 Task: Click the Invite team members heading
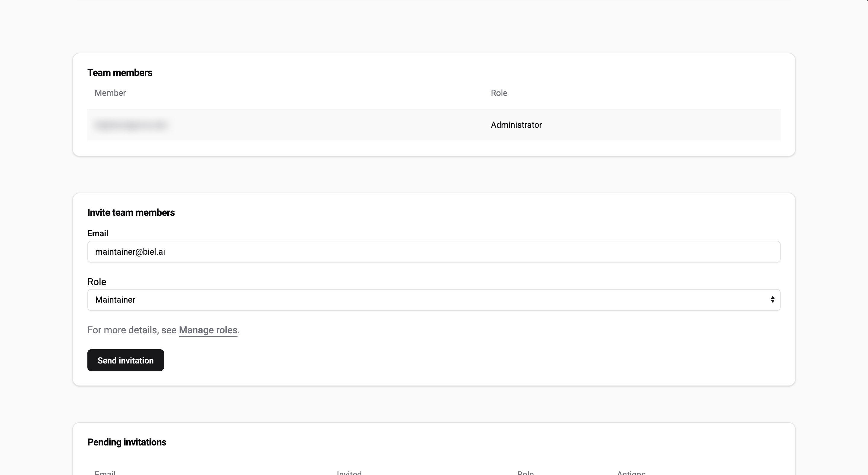(131, 212)
